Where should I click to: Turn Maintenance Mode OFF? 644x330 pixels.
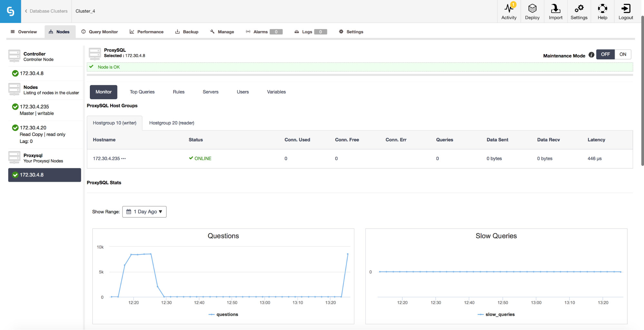(x=605, y=54)
